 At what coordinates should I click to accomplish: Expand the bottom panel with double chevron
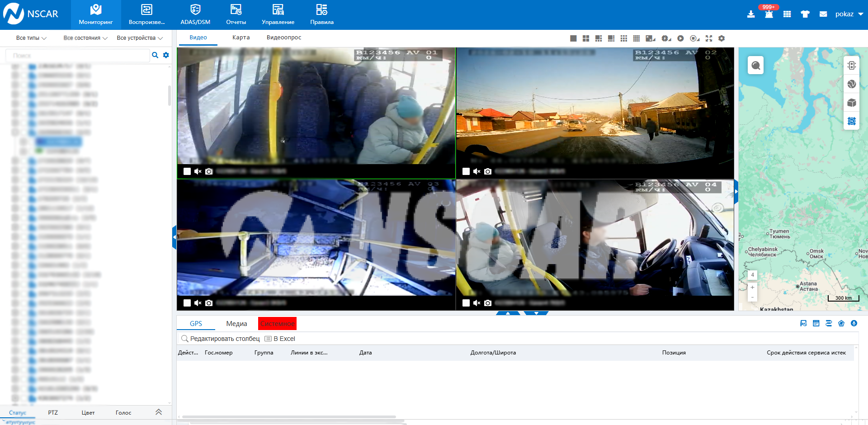click(159, 412)
